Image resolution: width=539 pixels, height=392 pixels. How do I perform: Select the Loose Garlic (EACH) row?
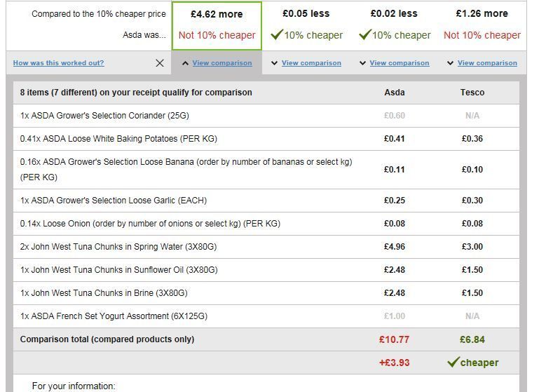(x=266, y=201)
